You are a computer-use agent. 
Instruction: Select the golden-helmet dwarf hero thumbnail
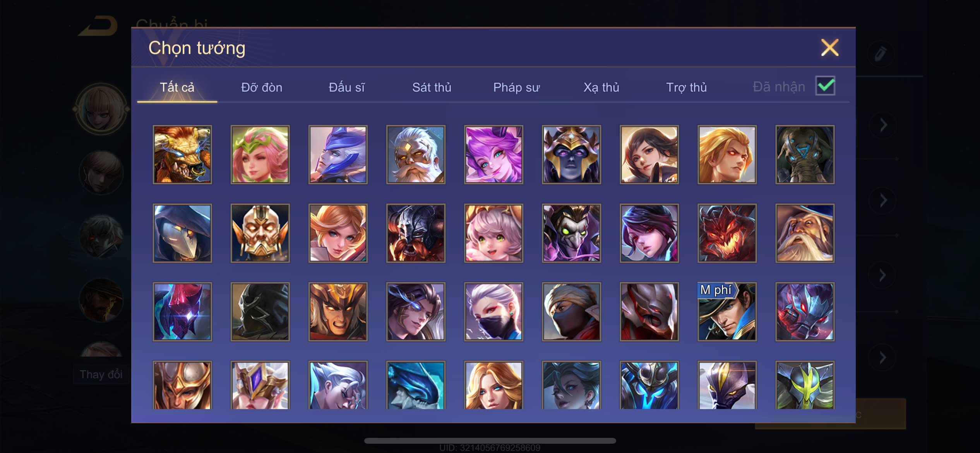click(260, 233)
